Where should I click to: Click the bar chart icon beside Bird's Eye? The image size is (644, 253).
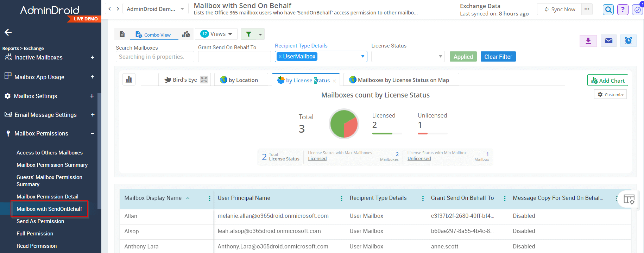click(129, 80)
